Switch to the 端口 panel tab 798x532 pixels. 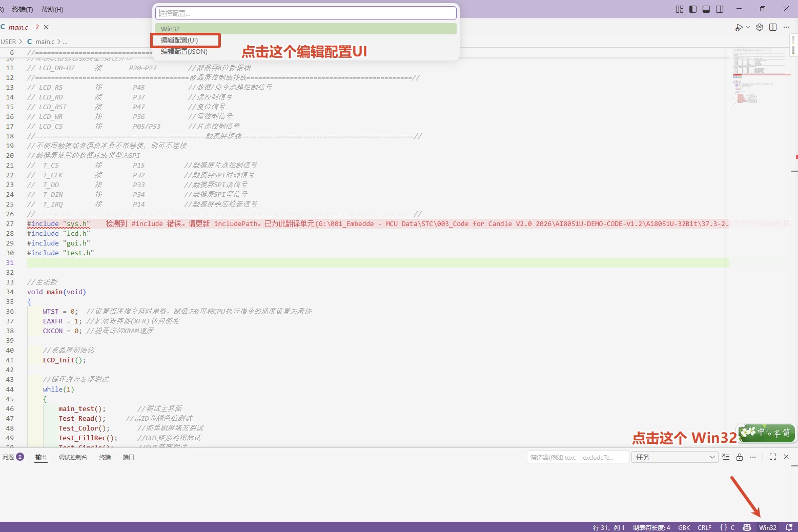tap(129, 457)
